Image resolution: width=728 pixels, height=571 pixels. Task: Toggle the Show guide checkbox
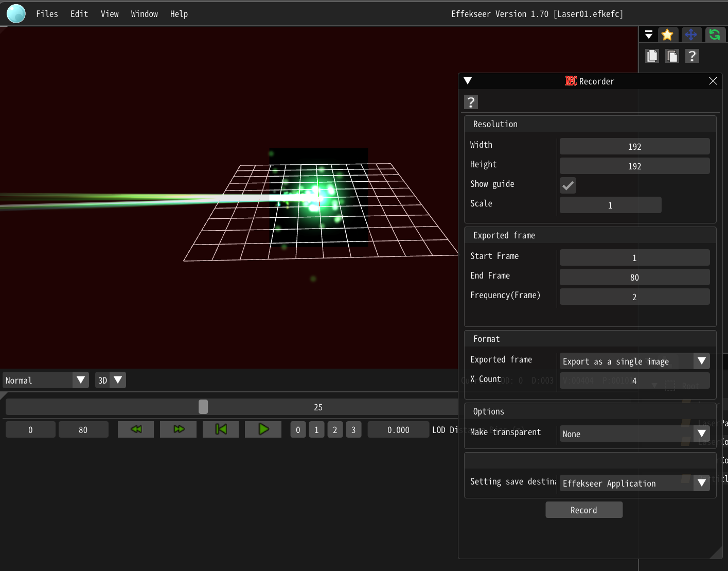click(x=568, y=185)
